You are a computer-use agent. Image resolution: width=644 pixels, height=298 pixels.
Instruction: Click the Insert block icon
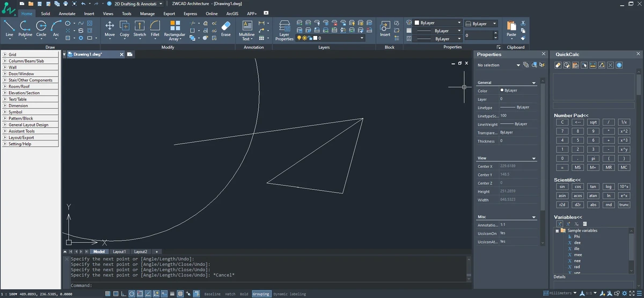coord(385,28)
